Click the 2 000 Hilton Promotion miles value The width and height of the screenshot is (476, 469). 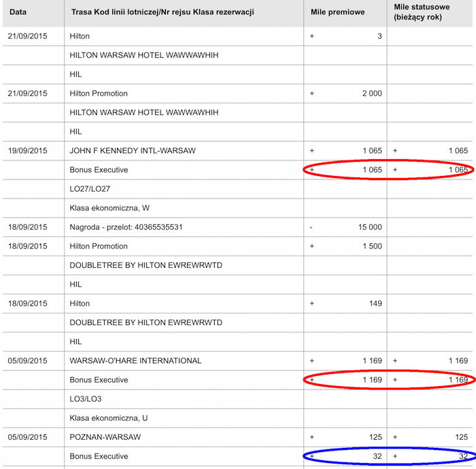click(372, 93)
